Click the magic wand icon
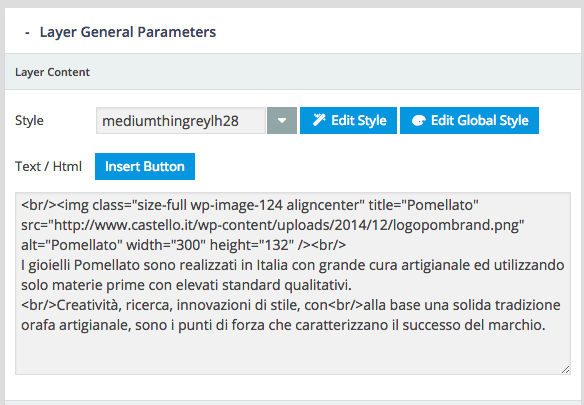The width and height of the screenshot is (584, 405). click(x=319, y=120)
